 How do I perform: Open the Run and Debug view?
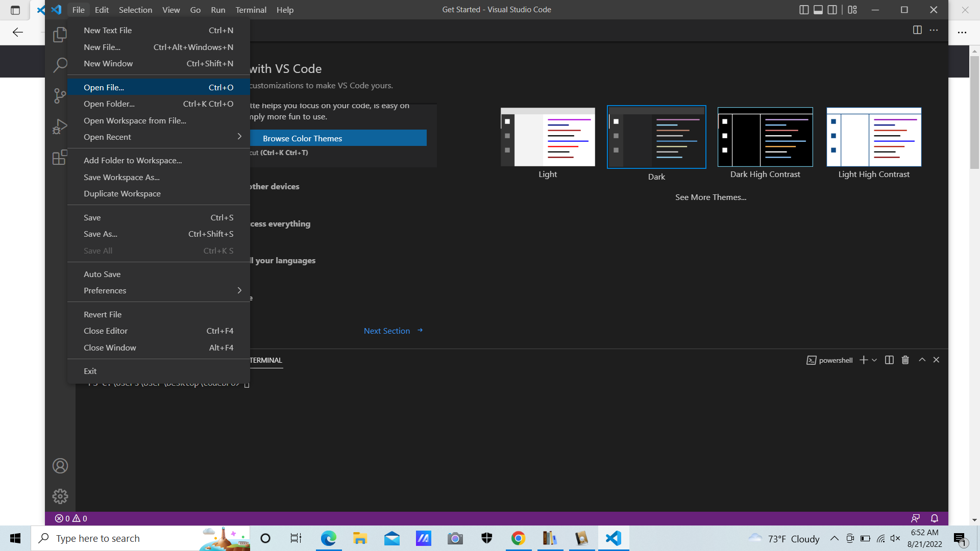point(60,127)
